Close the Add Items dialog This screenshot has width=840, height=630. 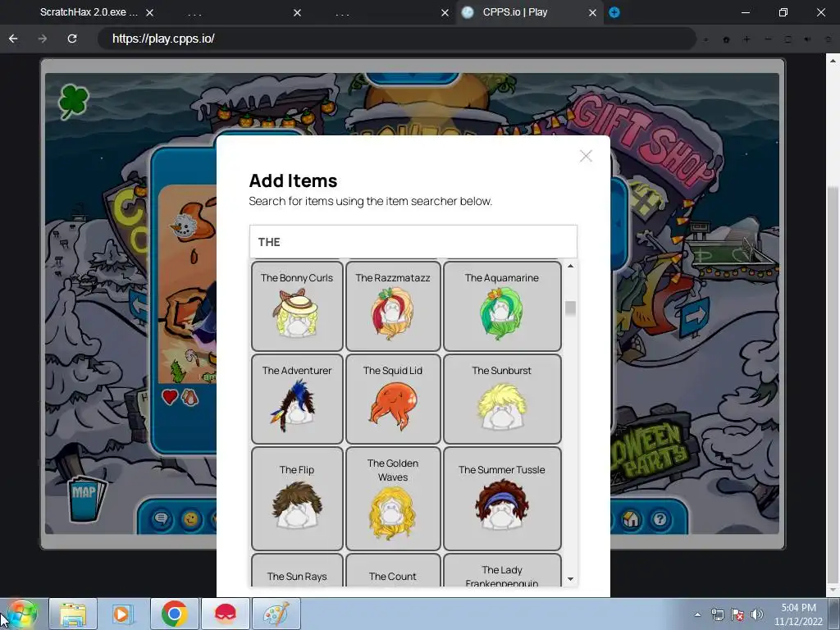(586, 156)
